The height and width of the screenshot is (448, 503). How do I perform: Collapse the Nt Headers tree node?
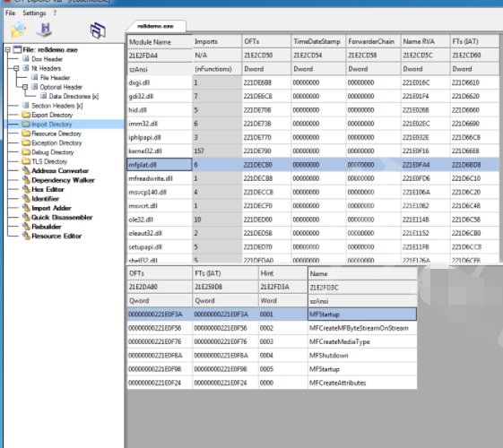[x=16, y=68]
